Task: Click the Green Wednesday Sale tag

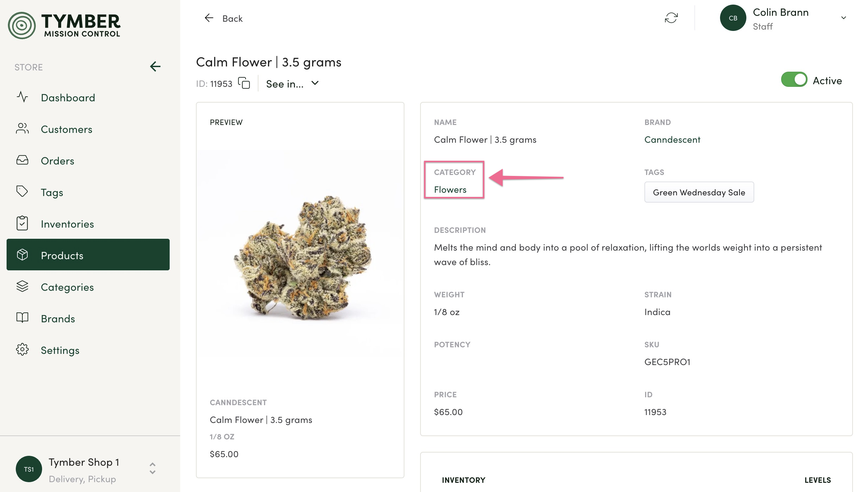Action: (699, 192)
